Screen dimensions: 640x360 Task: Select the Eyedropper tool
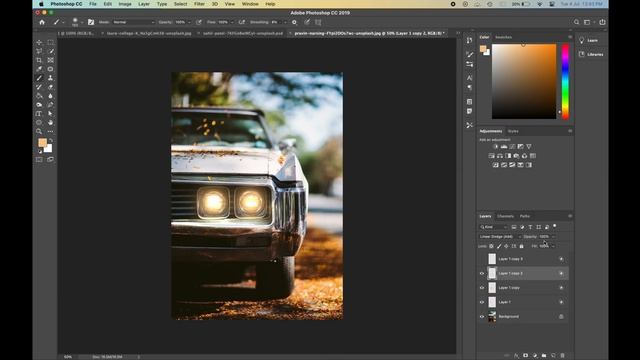click(x=39, y=69)
